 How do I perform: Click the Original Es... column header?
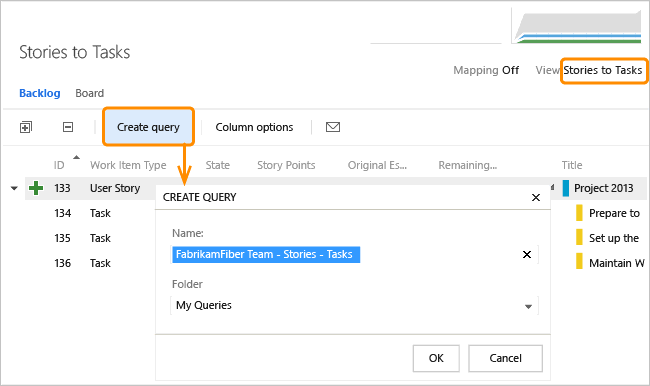pyautogui.click(x=377, y=165)
